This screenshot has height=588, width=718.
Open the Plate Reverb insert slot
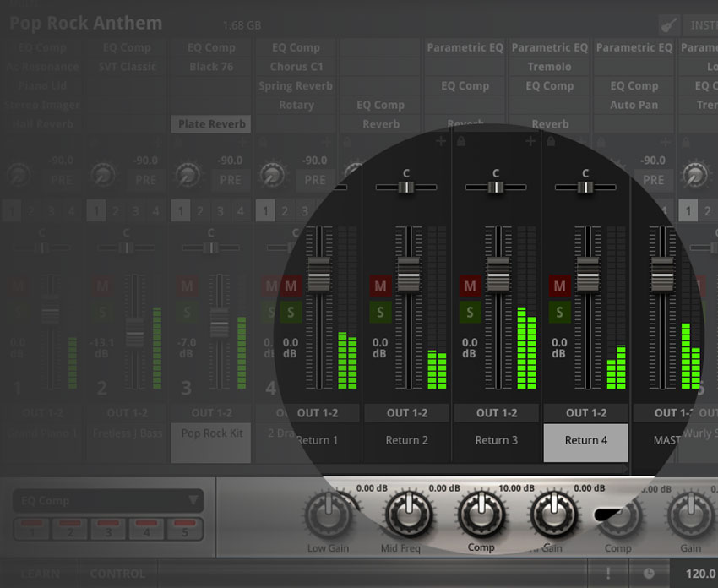coord(211,123)
